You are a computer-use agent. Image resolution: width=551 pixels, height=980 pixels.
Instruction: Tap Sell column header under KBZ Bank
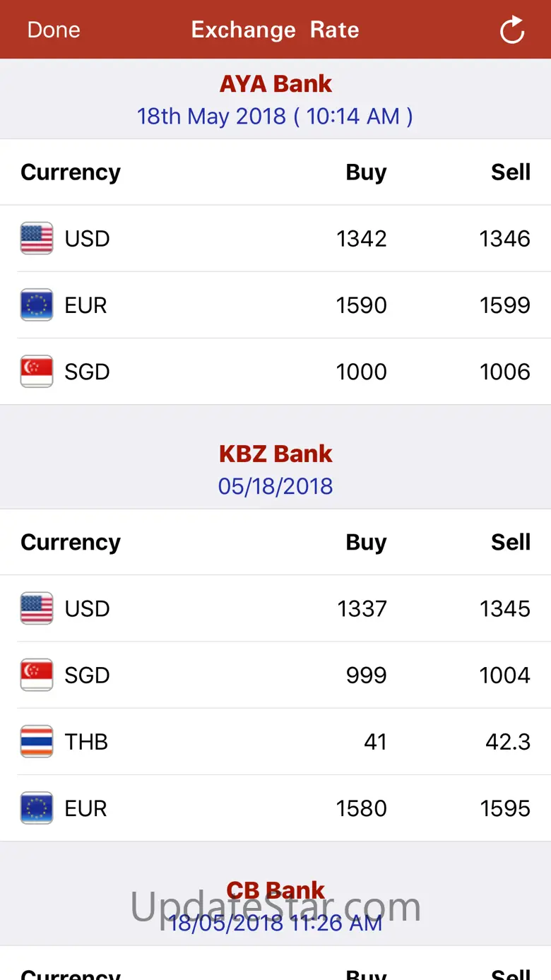pyautogui.click(x=510, y=543)
